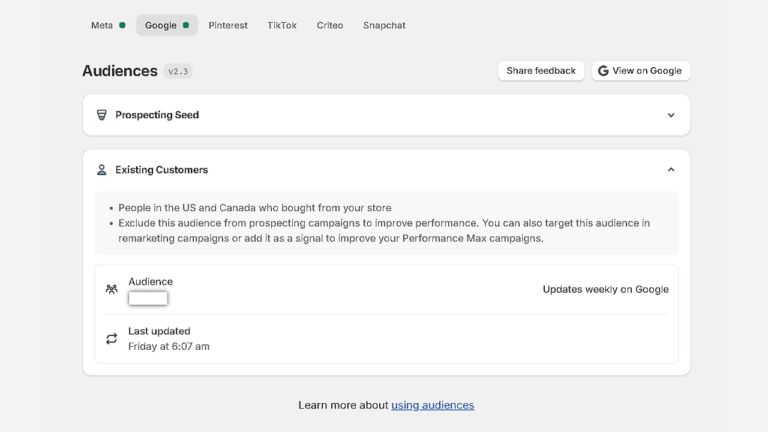Click the Share feedback button
The width and height of the screenshot is (768, 432).
coord(541,71)
